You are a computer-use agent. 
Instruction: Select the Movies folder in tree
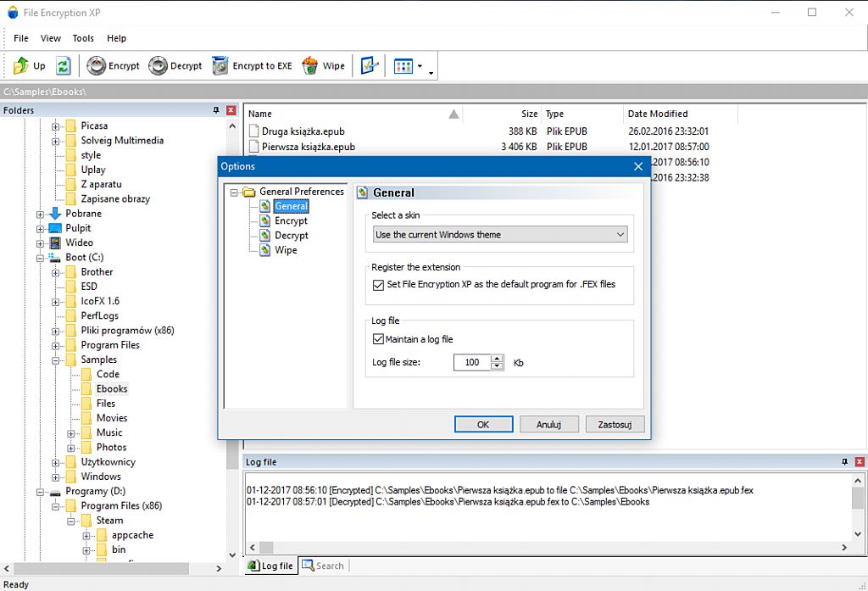(x=112, y=418)
